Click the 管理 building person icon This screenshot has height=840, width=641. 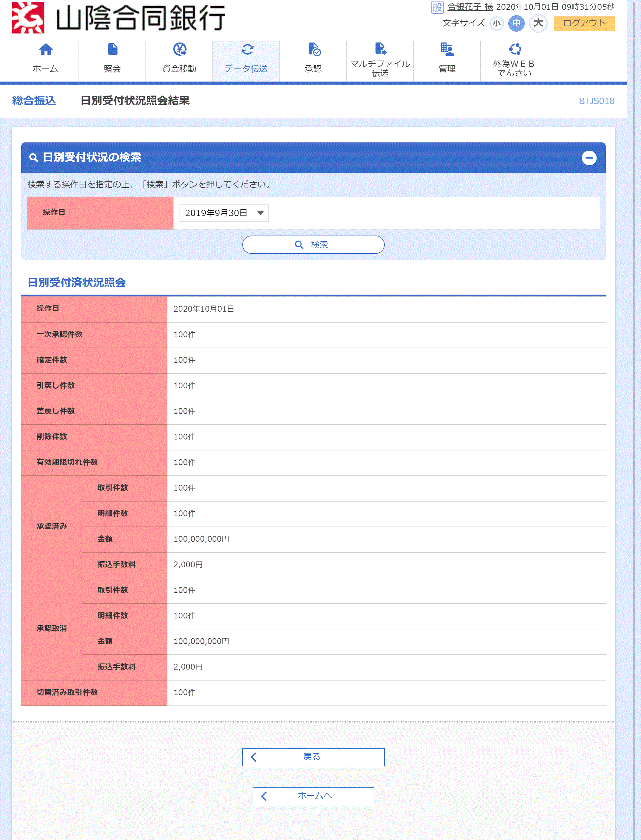[447, 49]
